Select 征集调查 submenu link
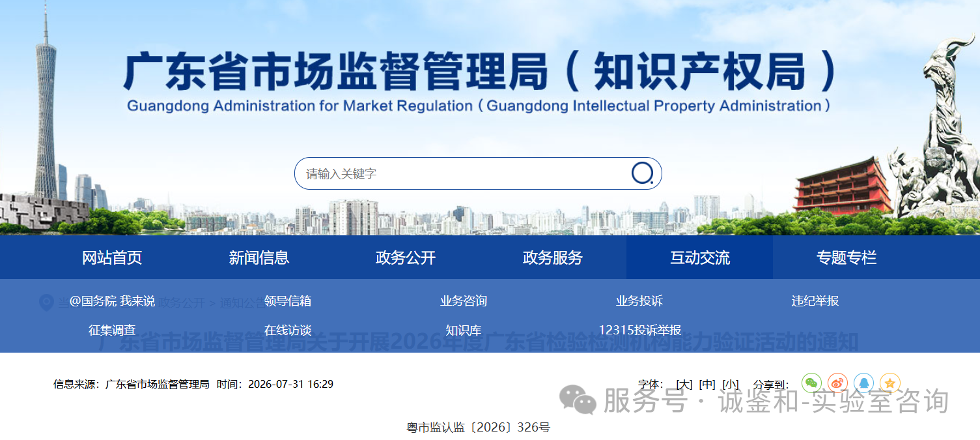Image resolution: width=980 pixels, height=440 pixels. [x=112, y=330]
